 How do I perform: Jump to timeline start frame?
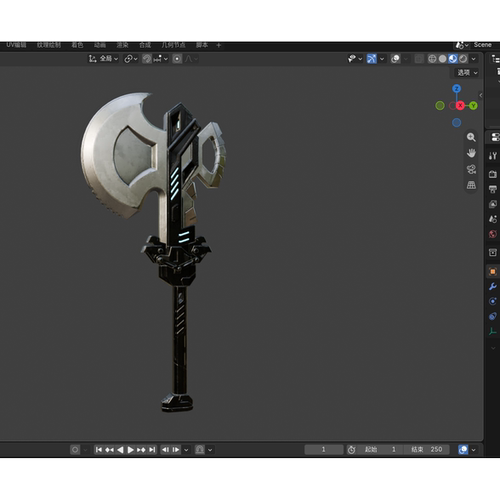pyautogui.click(x=99, y=450)
